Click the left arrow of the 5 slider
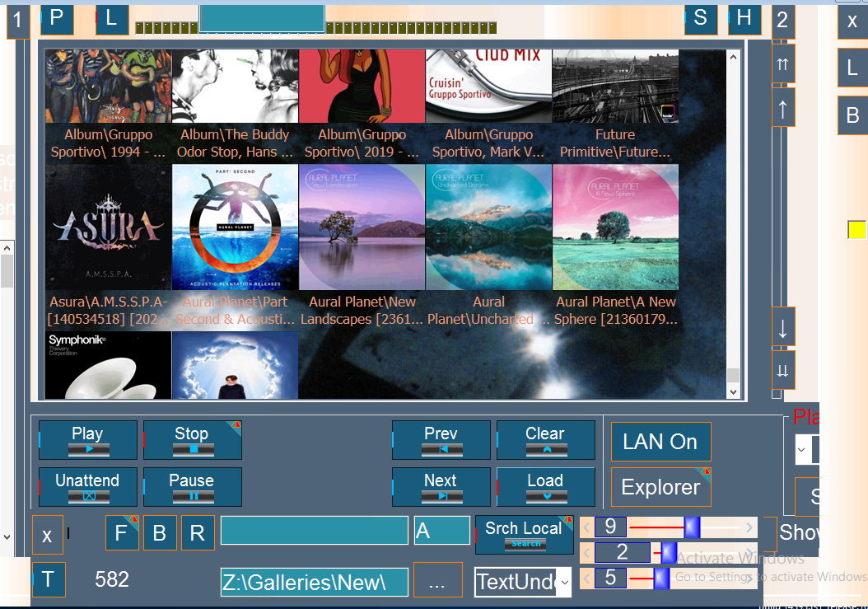The height and width of the screenshot is (609, 868). point(587,579)
